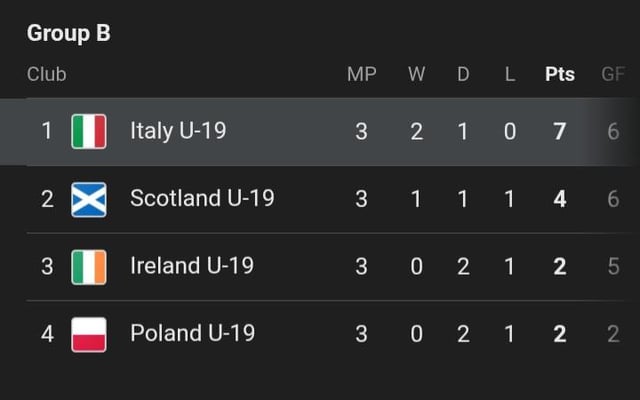Click the D column header
Image resolution: width=640 pixels, height=400 pixels.
pyautogui.click(x=463, y=75)
